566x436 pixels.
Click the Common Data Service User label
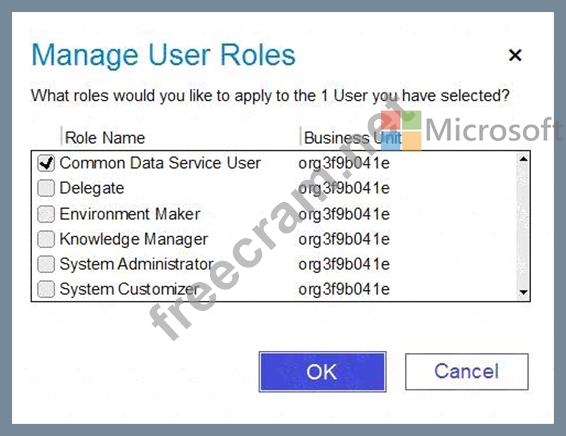point(160,163)
